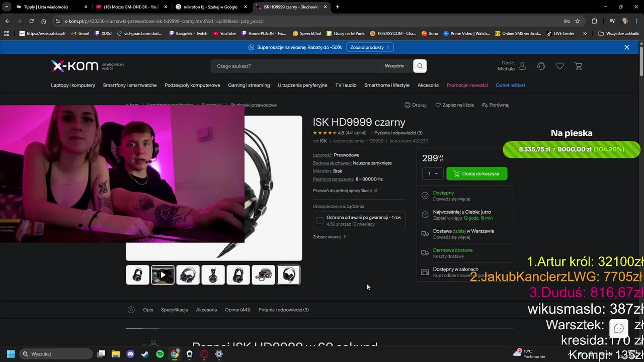Image resolution: width=644 pixels, height=362 pixels.
Task: Click Dodaj do koszyka button
Action: pyautogui.click(x=477, y=173)
